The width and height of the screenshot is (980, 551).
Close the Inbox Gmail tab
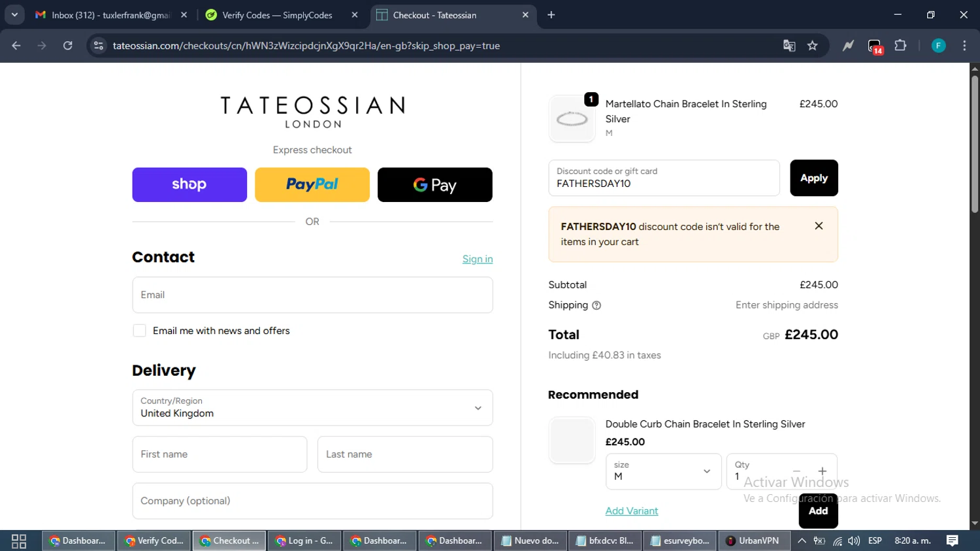click(184, 14)
